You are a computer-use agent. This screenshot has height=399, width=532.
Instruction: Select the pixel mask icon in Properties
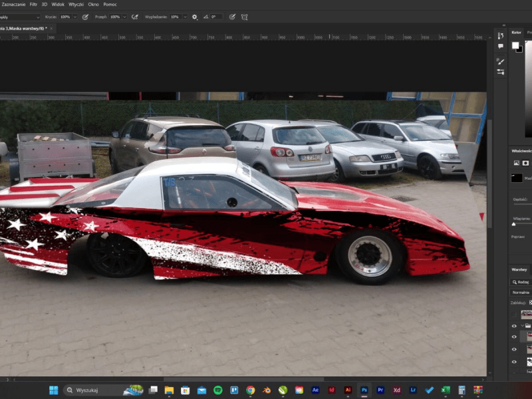(x=517, y=163)
